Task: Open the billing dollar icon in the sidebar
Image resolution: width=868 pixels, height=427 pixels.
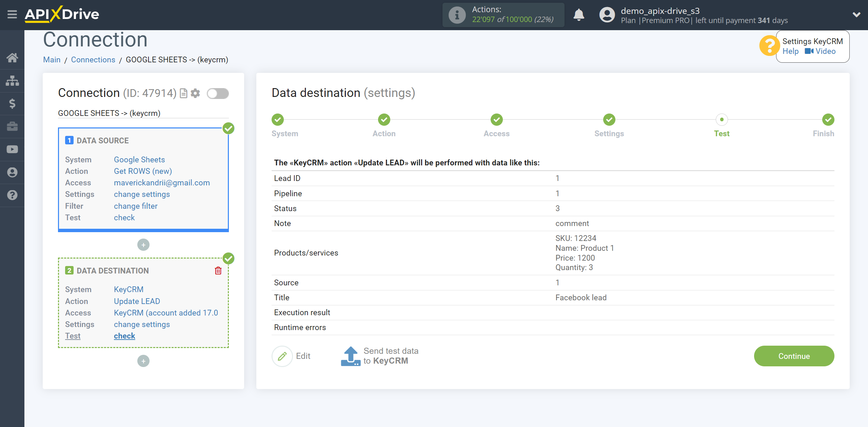Action: tap(12, 104)
